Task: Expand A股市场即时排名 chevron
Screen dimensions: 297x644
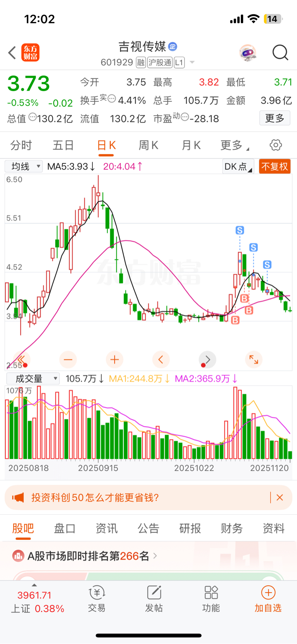Action: [x=155, y=556]
